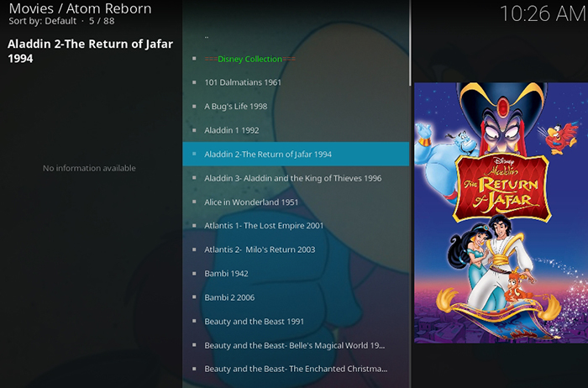Click the Return of Jafar poster thumbnail
Image resolution: width=588 pixels, height=388 pixels.
click(x=501, y=212)
